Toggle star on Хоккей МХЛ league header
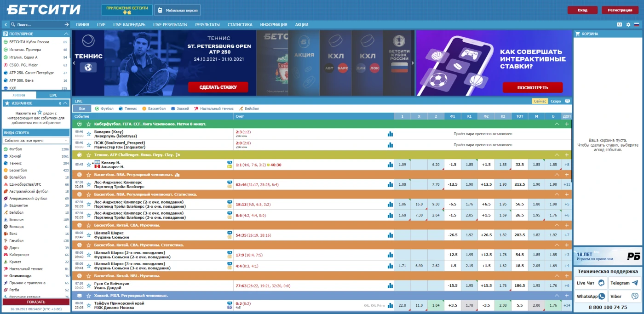The width and height of the screenshot is (644, 314). [x=89, y=296]
